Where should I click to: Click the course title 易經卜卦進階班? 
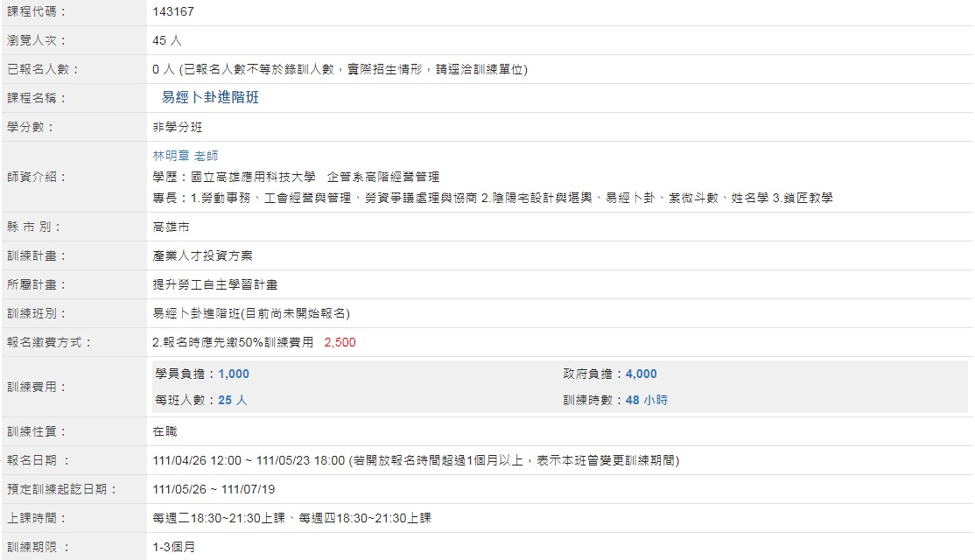point(210,98)
